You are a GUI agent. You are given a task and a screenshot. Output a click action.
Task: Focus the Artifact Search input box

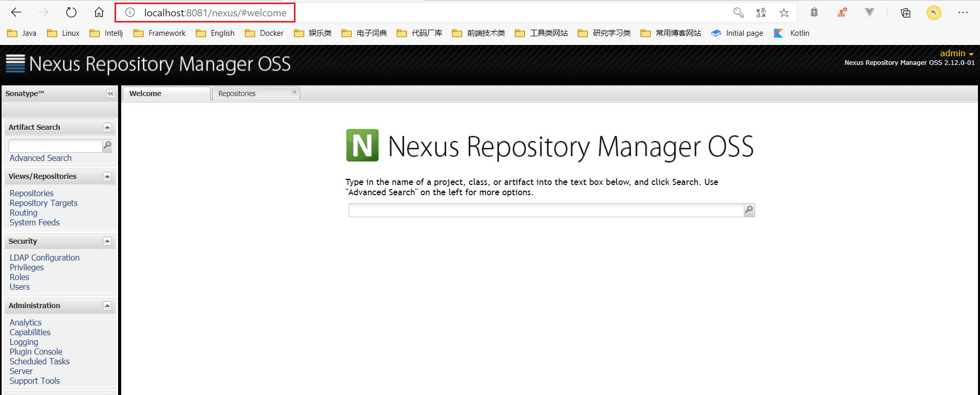[x=56, y=146]
